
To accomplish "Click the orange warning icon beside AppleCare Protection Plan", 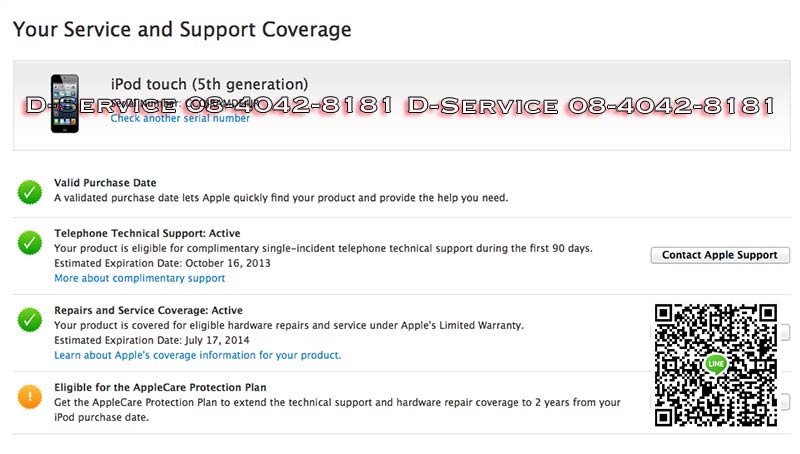I will tap(30, 396).
